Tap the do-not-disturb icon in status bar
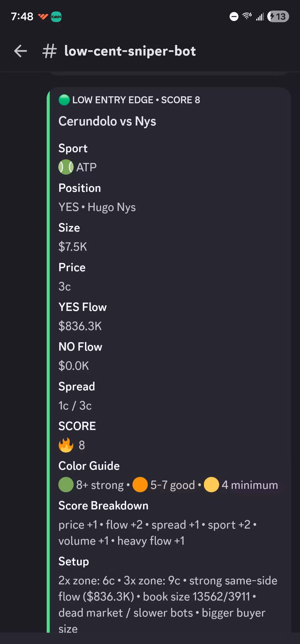300x644 pixels. (x=234, y=17)
